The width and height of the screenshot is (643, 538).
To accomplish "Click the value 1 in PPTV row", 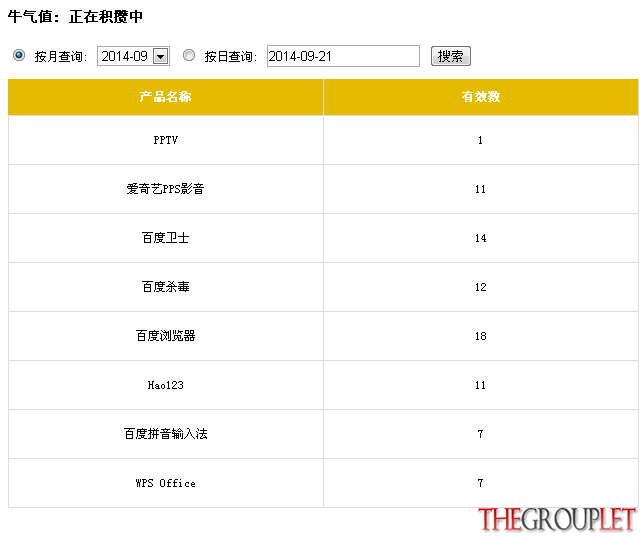I will 480,140.
